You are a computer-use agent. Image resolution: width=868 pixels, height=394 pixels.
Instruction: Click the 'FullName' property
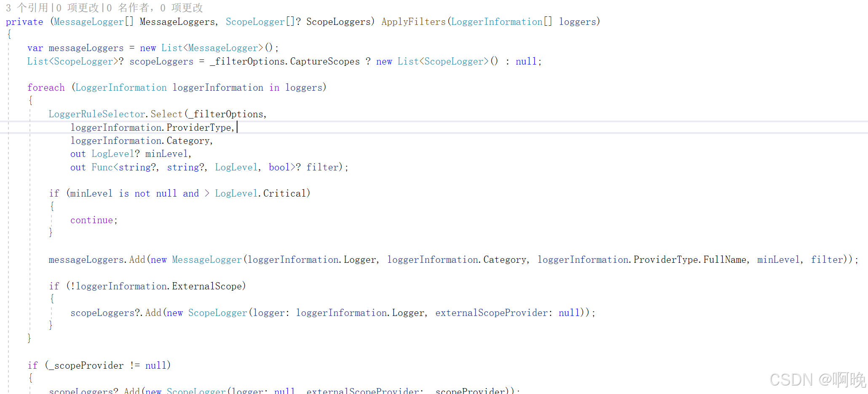tap(725, 260)
